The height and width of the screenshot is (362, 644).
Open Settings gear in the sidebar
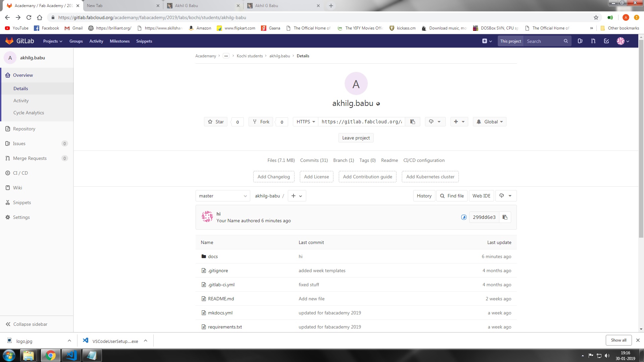(21, 217)
